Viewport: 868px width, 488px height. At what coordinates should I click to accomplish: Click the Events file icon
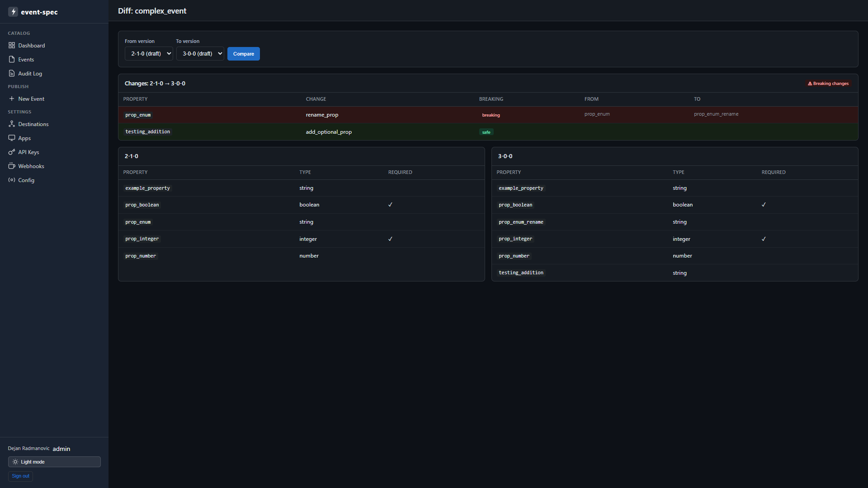(12, 59)
